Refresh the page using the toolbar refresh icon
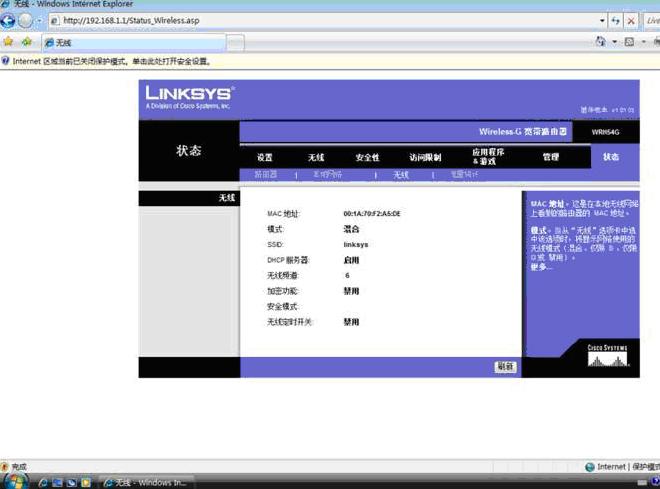The image size is (660, 489). [615, 20]
